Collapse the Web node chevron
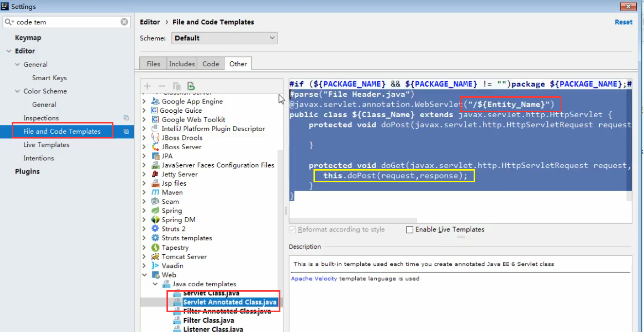 [144, 275]
